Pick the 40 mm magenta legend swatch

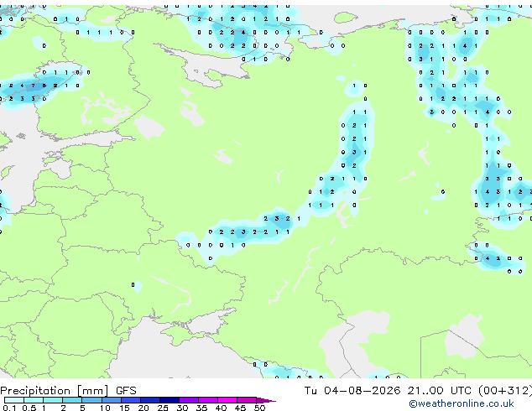[x=227, y=400]
